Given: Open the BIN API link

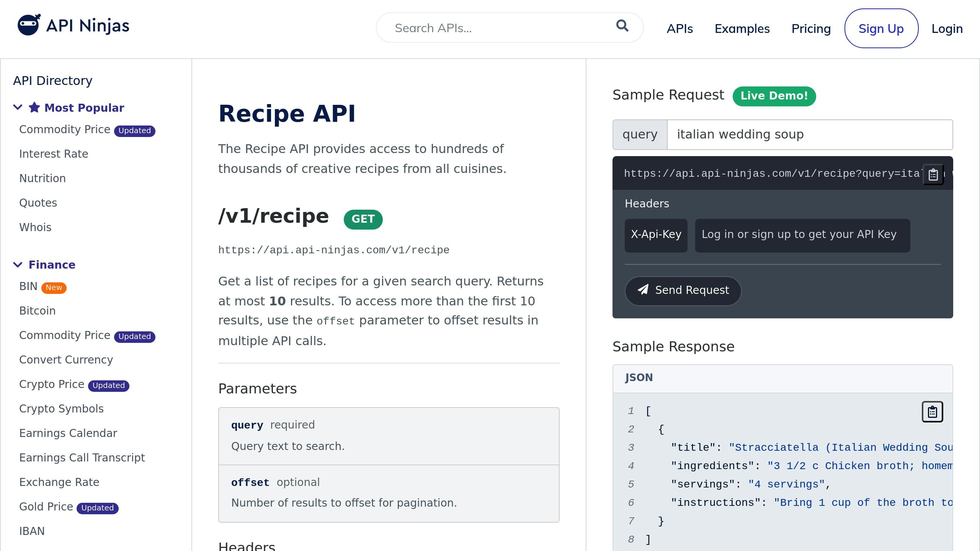Looking at the screenshot, I should (28, 286).
